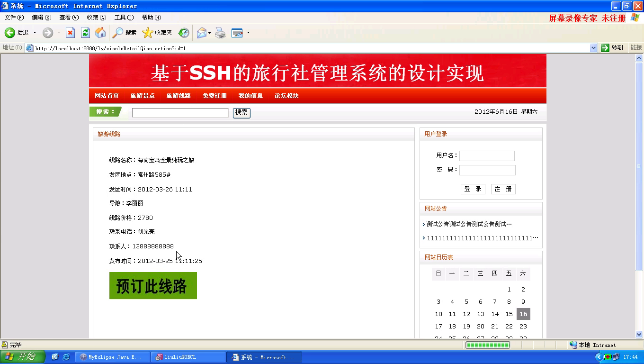This screenshot has width=644, height=364.
Task: Open the 工具(T) menu
Action: coord(124,18)
